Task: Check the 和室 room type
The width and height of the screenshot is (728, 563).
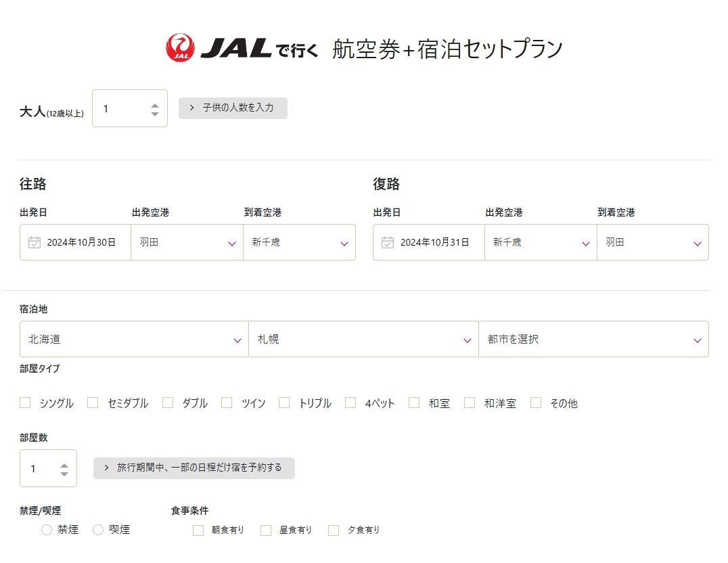Action: tap(414, 403)
